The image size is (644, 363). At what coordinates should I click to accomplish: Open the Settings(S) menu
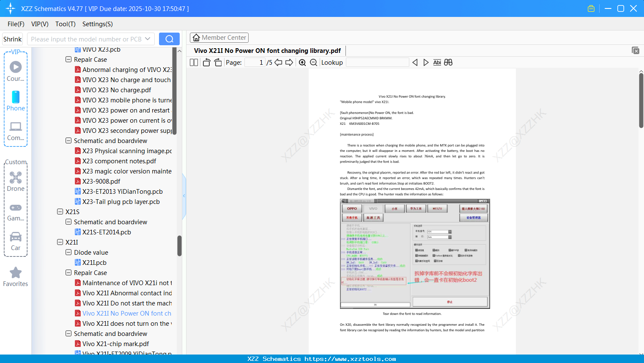(98, 24)
